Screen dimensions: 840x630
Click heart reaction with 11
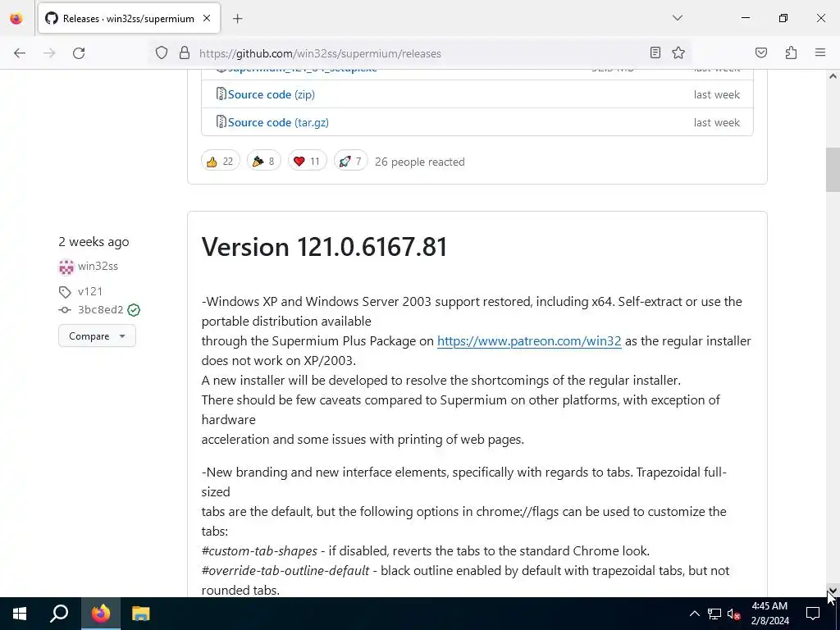[307, 161]
